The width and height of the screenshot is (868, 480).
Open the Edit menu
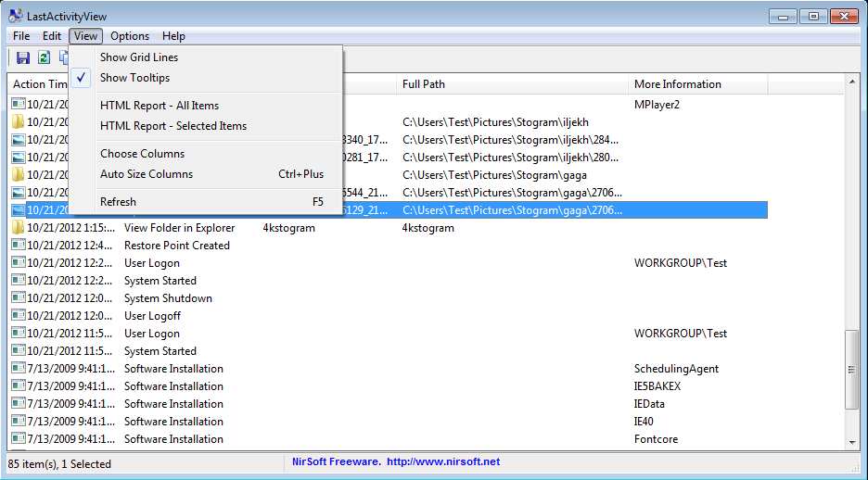click(x=52, y=36)
